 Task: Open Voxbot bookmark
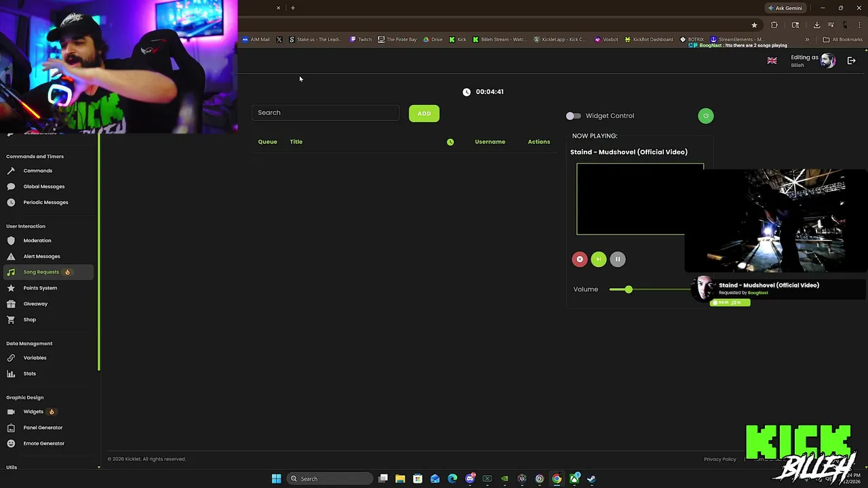(x=606, y=39)
